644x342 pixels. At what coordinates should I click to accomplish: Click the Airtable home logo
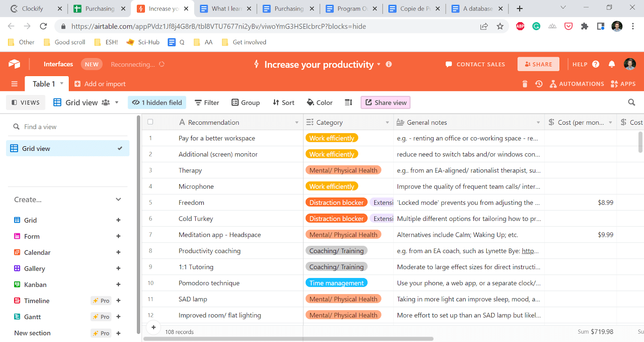pyautogui.click(x=14, y=64)
